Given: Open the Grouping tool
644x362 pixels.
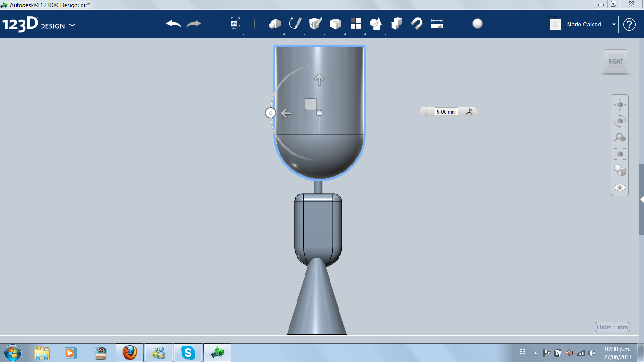Looking at the screenshot, I should (x=376, y=24).
